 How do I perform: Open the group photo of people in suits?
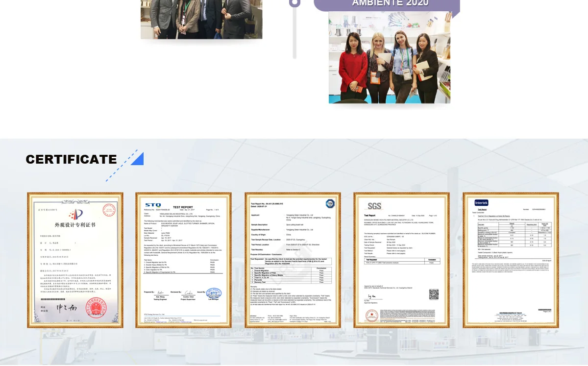click(x=201, y=20)
